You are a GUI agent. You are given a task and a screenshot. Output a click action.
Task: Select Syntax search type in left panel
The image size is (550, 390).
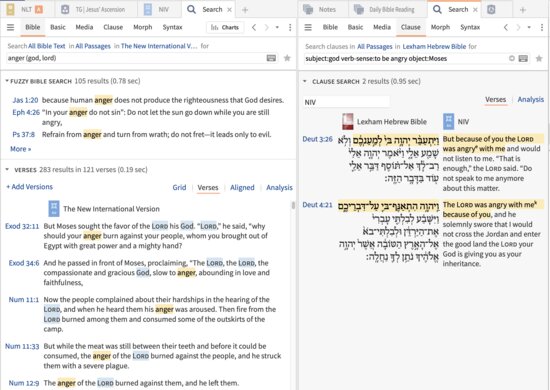pyautogui.click(x=172, y=27)
